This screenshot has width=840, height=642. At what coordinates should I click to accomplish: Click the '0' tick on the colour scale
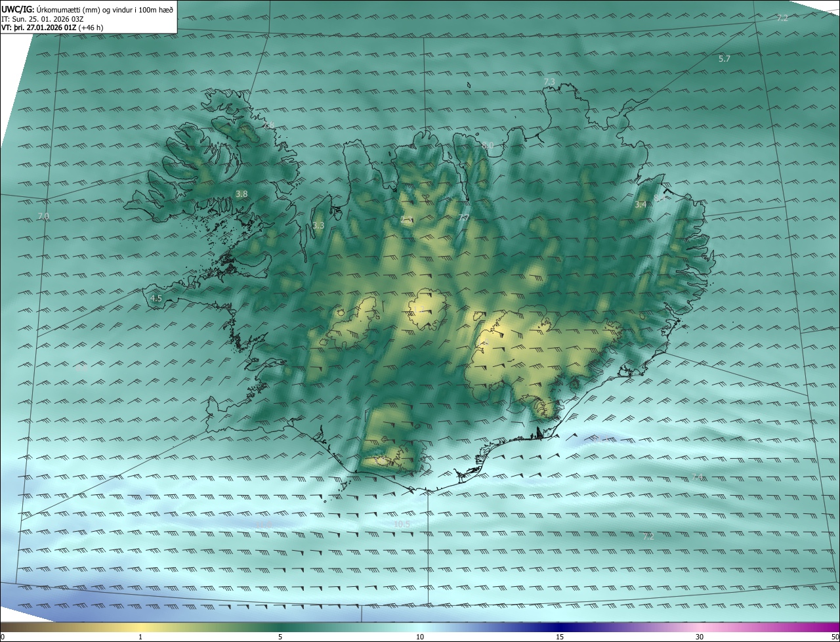point(3,637)
